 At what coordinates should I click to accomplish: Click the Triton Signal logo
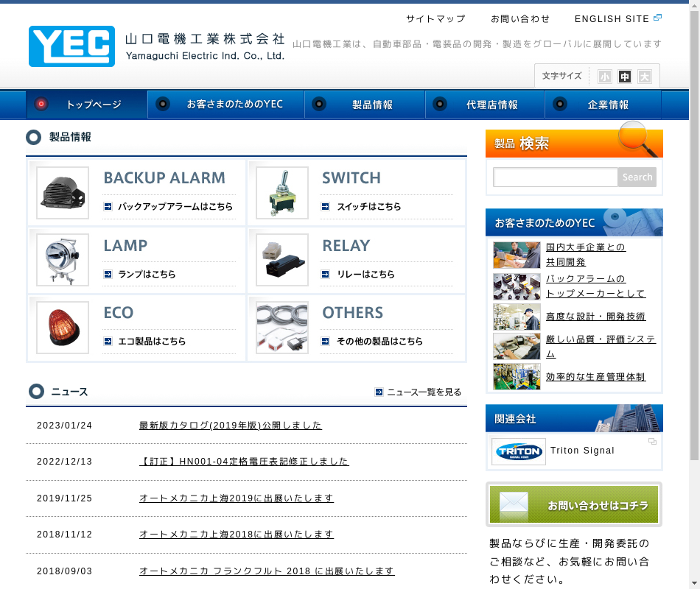[519, 451]
